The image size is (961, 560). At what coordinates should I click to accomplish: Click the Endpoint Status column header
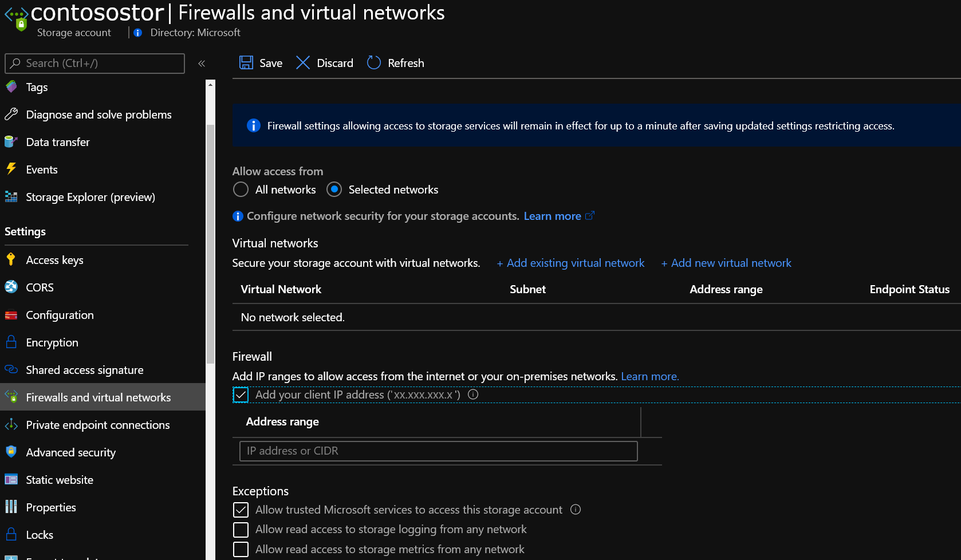909,289
